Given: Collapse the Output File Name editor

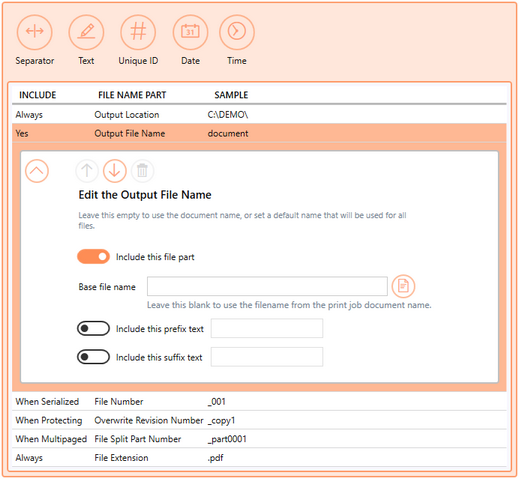Looking at the screenshot, I should click(x=37, y=171).
